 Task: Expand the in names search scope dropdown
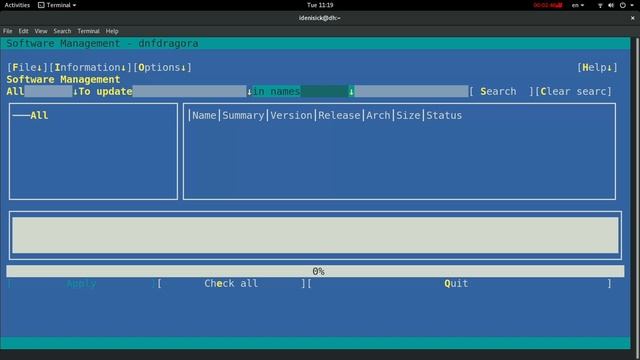tap(303, 91)
